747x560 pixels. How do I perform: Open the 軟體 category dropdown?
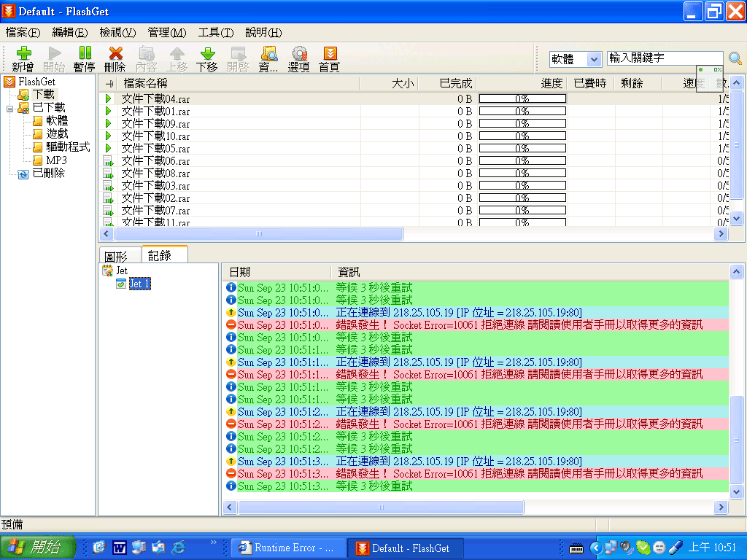[594, 60]
